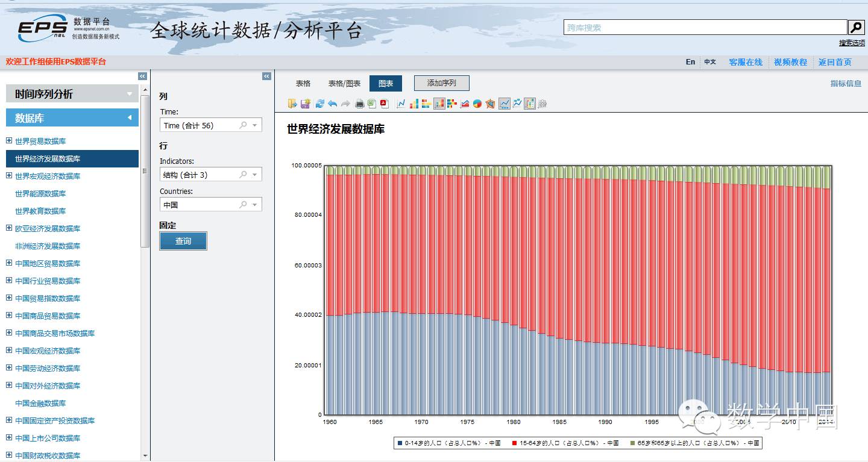Expand the 世界贸易数据库 tree node
This screenshot has width=868, height=462.
point(9,141)
